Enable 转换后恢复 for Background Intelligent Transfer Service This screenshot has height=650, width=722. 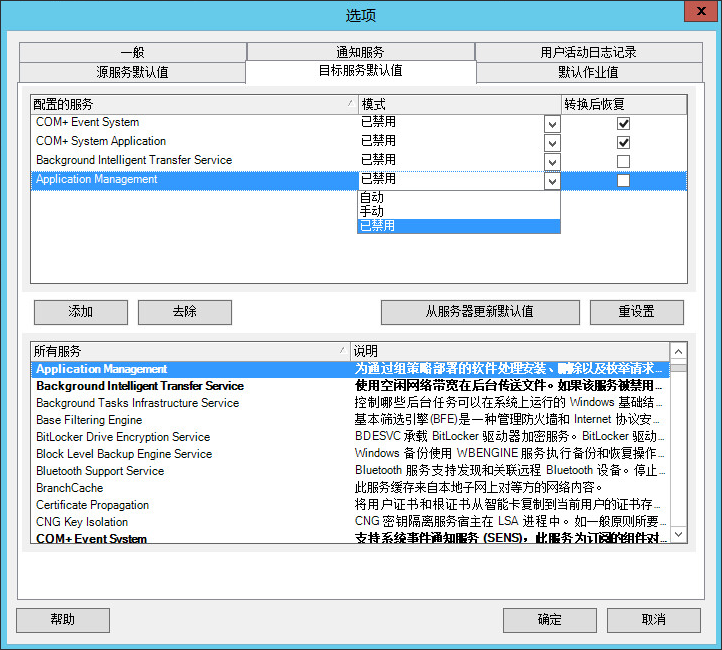tap(623, 161)
